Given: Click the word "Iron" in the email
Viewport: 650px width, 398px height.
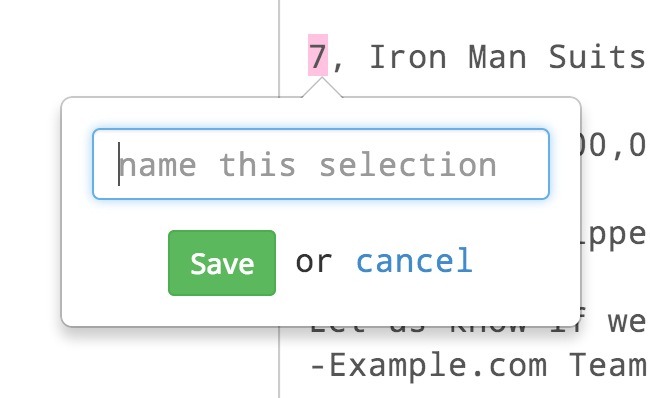Looking at the screenshot, I should point(407,57).
